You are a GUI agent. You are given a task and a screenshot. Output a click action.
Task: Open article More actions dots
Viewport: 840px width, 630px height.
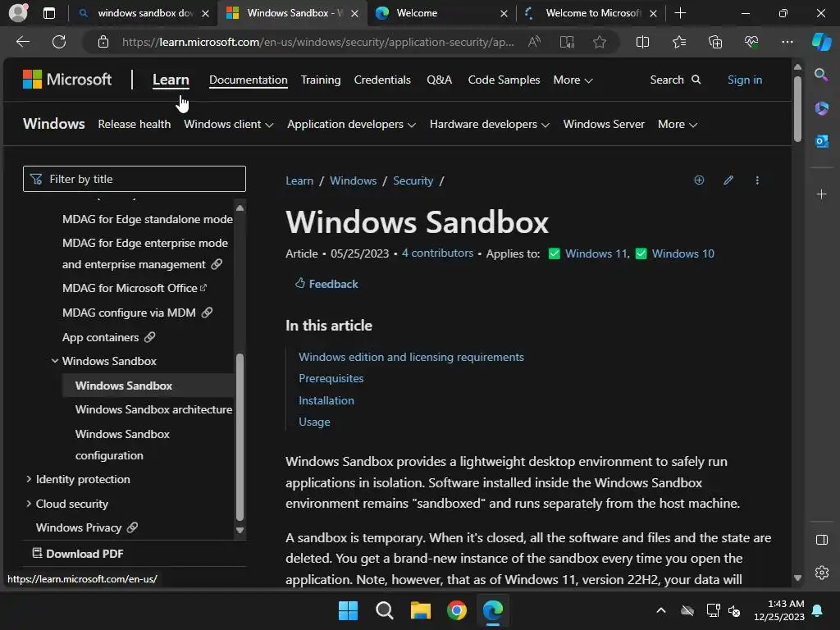point(757,180)
